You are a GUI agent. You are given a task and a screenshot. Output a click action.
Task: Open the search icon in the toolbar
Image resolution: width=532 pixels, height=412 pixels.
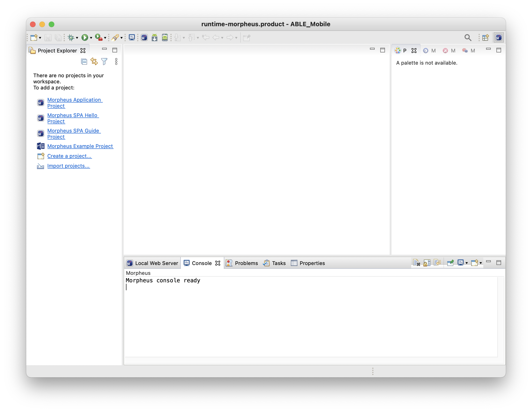(x=468, y=37)
